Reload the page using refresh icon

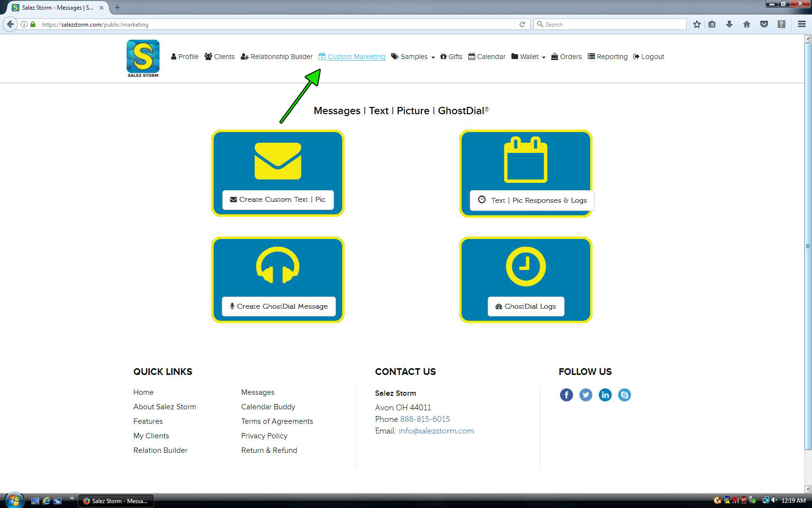522,24
